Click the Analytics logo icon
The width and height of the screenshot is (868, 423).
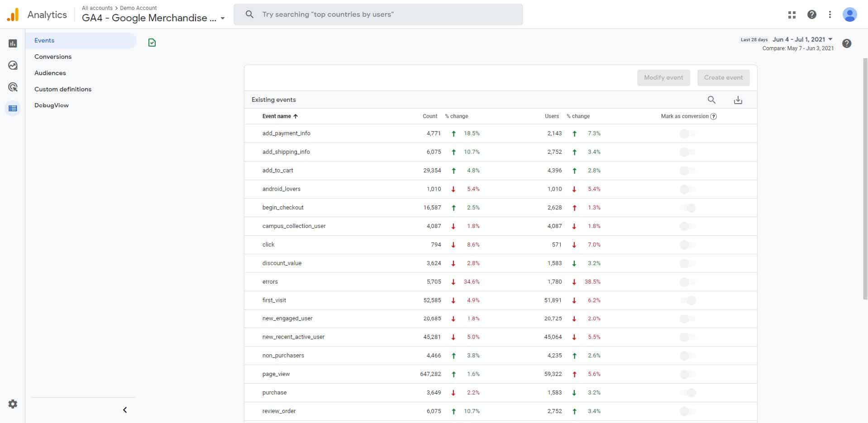pyautogui.click(x=13, y=14)
